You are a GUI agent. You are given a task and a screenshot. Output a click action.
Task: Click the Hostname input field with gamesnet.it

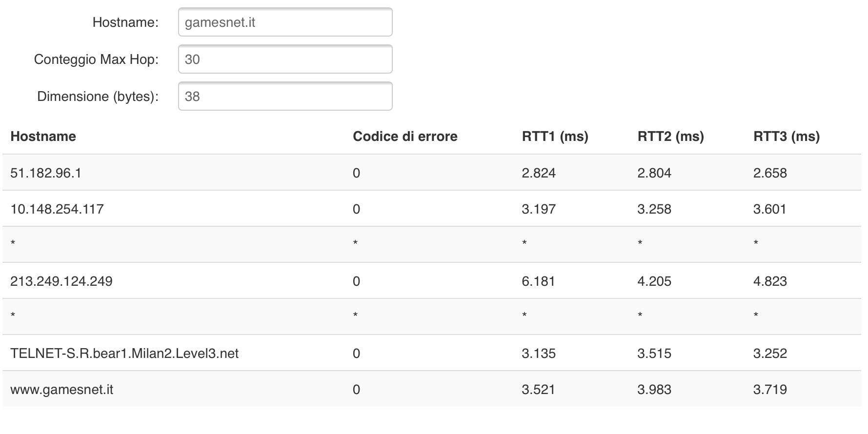[285, 22]
